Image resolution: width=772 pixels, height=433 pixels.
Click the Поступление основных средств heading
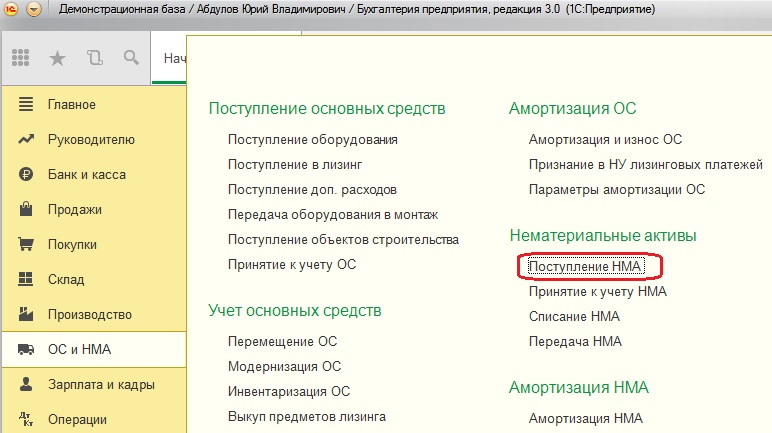[x=327, y=108]
